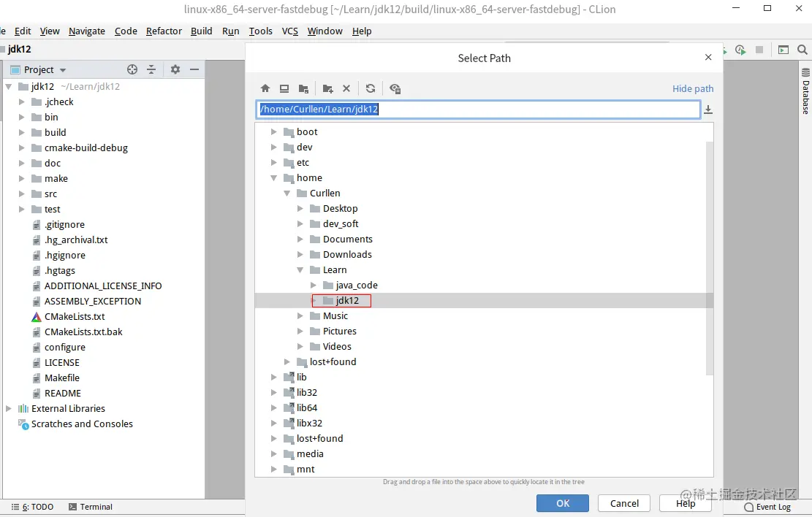Hide the Project tool window
Image resolution: width=812 pixels, height=517 pixels.
(x=194, y=69)
